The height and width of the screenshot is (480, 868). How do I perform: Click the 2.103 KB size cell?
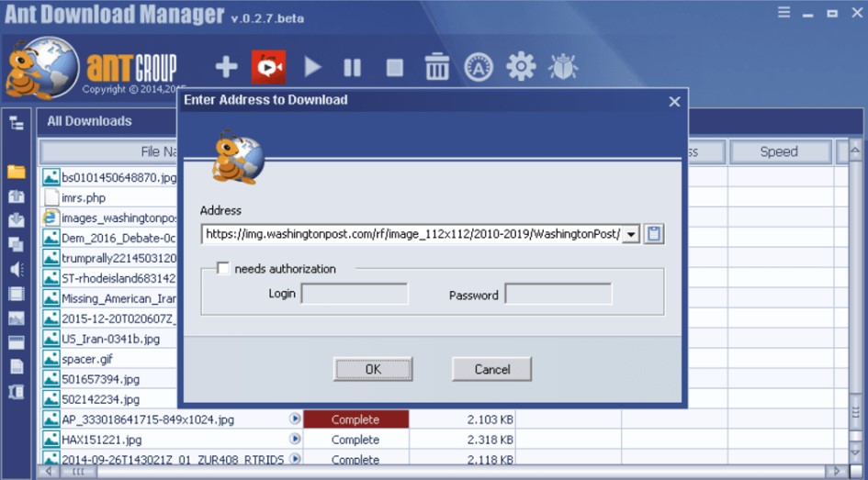[463, 419]
